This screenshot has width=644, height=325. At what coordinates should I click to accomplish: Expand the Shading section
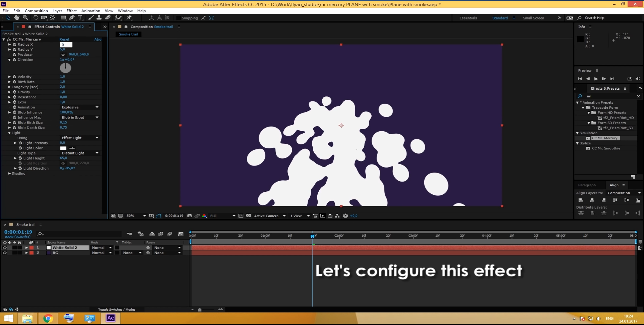tap(9, 174)
